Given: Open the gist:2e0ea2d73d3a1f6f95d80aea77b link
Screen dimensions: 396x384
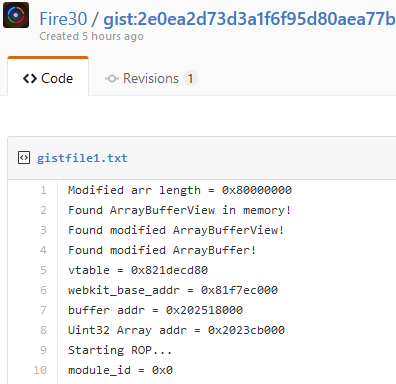Looking at the screenshot, I should (x=249, y=19).
